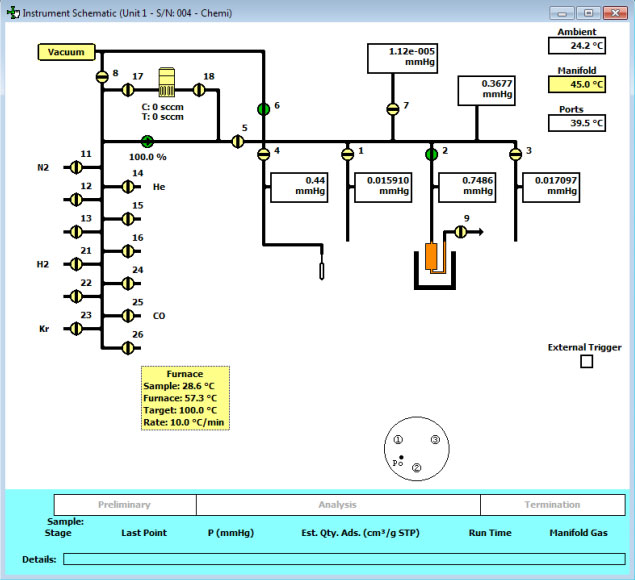Click valve 5 on the manifold line
The height and width of the screenshot is (580, 635).
[237, 141]
